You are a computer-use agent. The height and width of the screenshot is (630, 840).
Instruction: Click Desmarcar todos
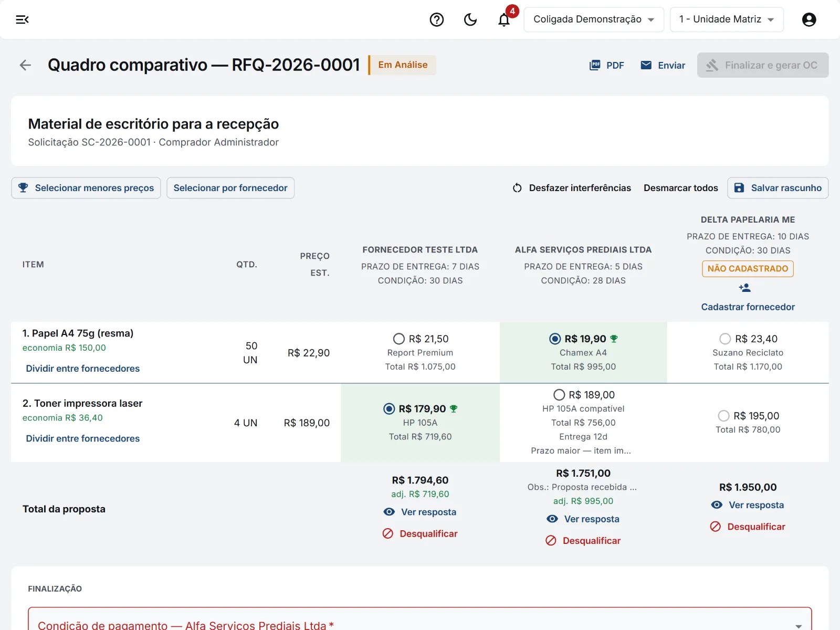680,188
